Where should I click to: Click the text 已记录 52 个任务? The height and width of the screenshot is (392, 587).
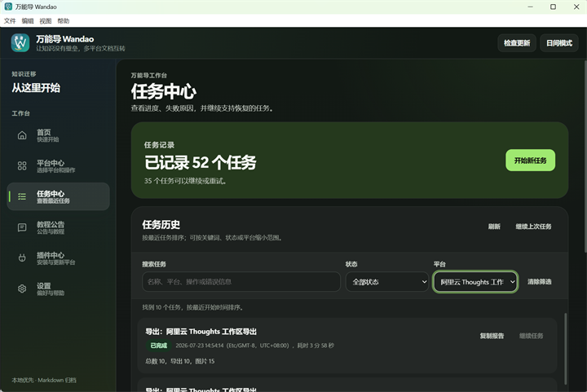(201, 162)
